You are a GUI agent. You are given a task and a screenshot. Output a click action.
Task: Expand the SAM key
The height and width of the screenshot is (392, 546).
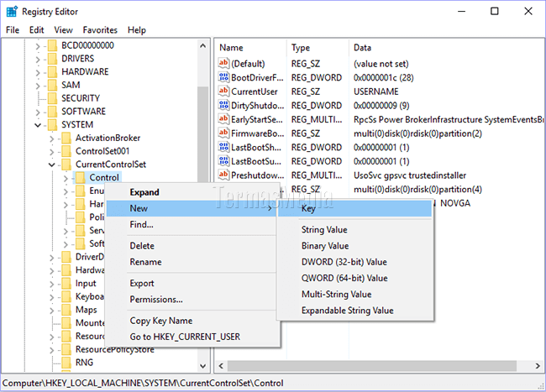[x=38, y=86]
